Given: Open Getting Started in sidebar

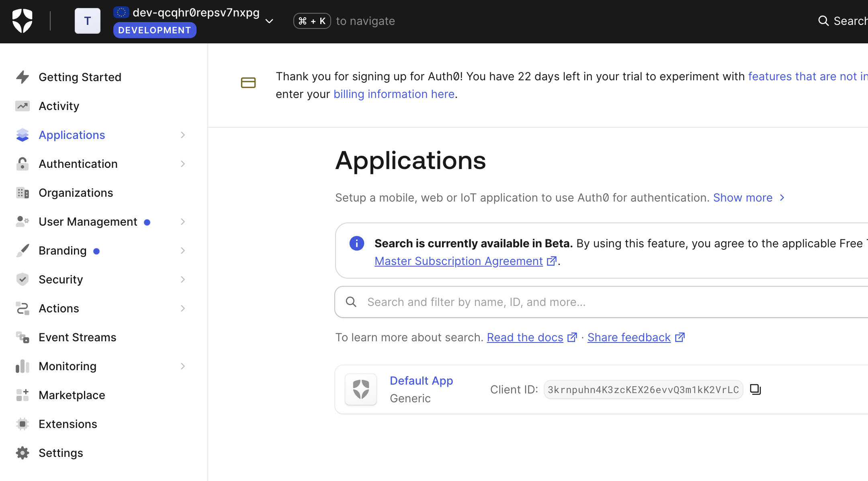Looking at the screenshot, I should [80, 77].
